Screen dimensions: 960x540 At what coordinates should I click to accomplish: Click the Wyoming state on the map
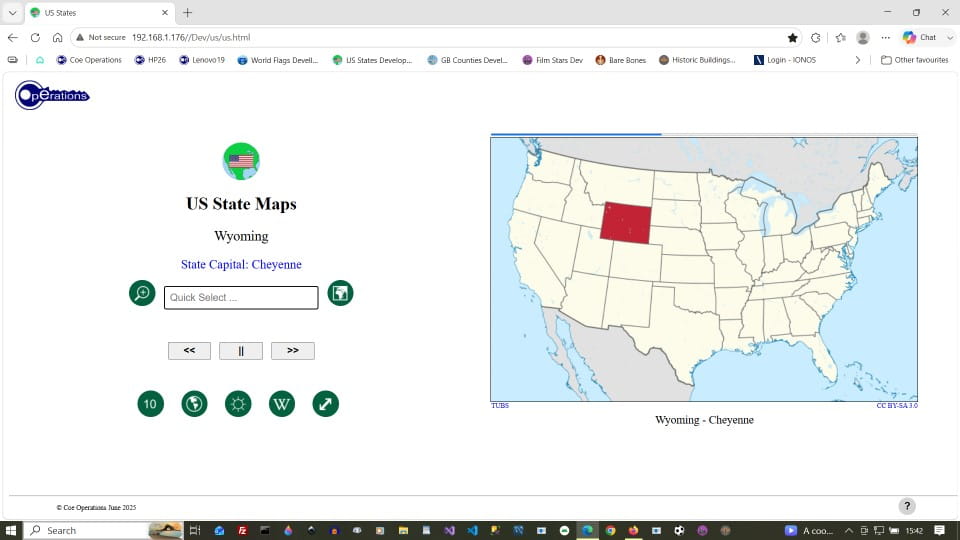[x=626, y=223]
